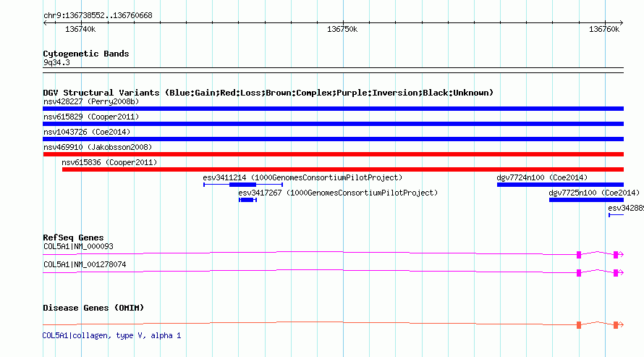644x357 pixels.
Task: Open the esv3417267 small blue variant glyph
Action: [x=247, y=200]
